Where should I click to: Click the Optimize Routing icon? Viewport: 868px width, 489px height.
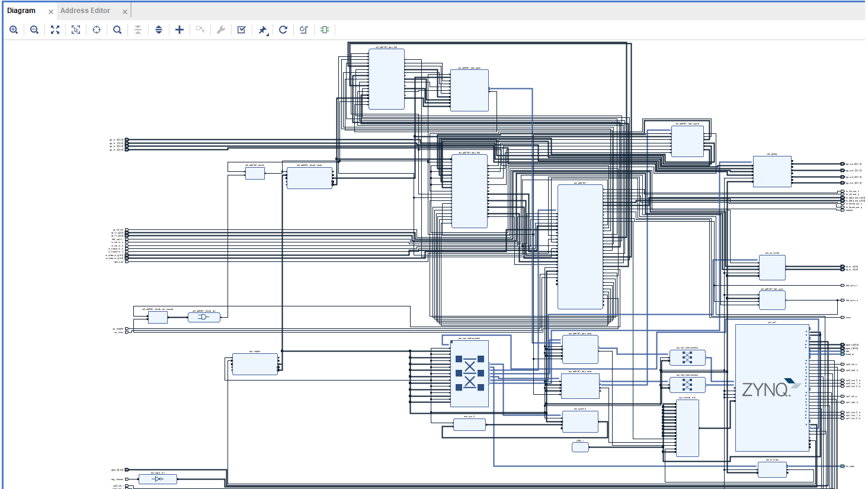coord(304,30)
